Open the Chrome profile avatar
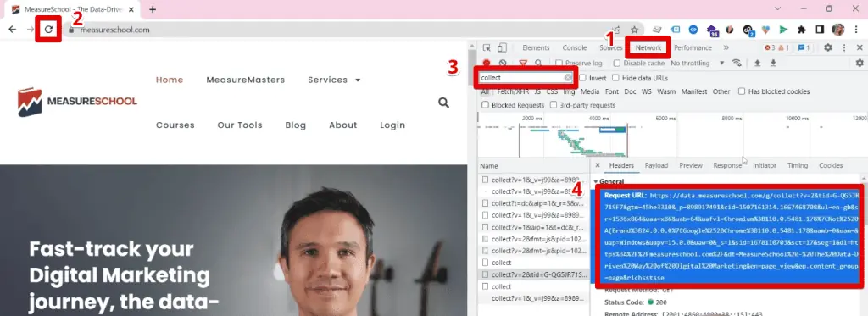This screenshot has width=868, height=316. coord(838,30)
